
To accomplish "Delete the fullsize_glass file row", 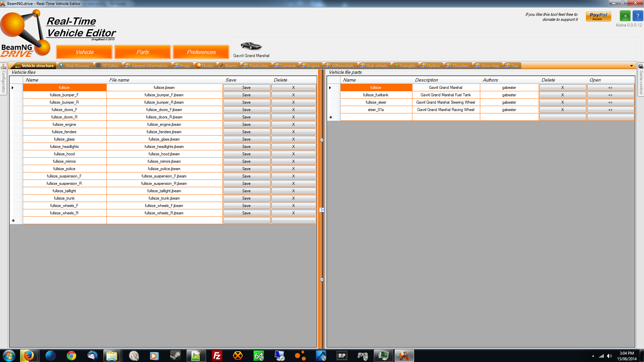I will [x=294, y=139].
